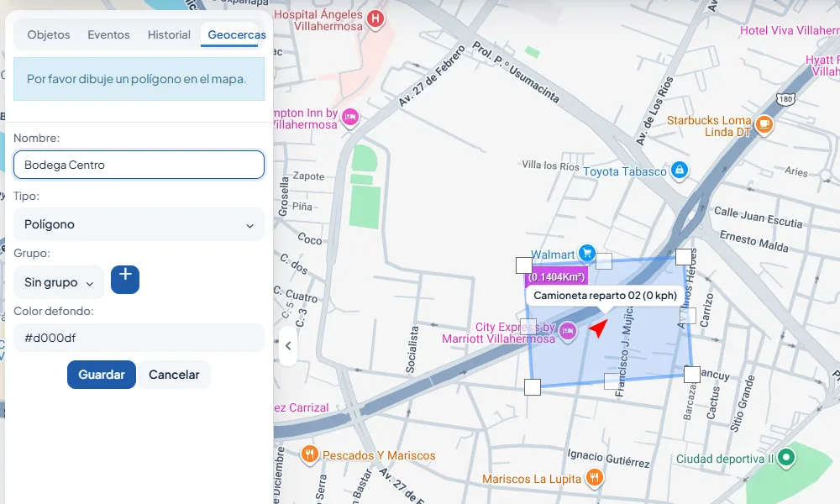This screenshot has width=840, height=504.
Task: Open the Eventos tab
Action: [x=108, y=34]
